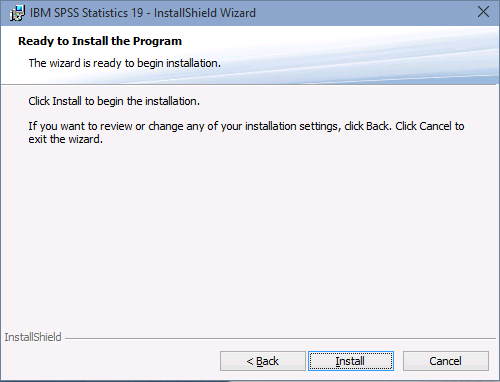Cancel the SPSS installation wizard
This screenshot has width=500, height=382.
pos(446,361)
